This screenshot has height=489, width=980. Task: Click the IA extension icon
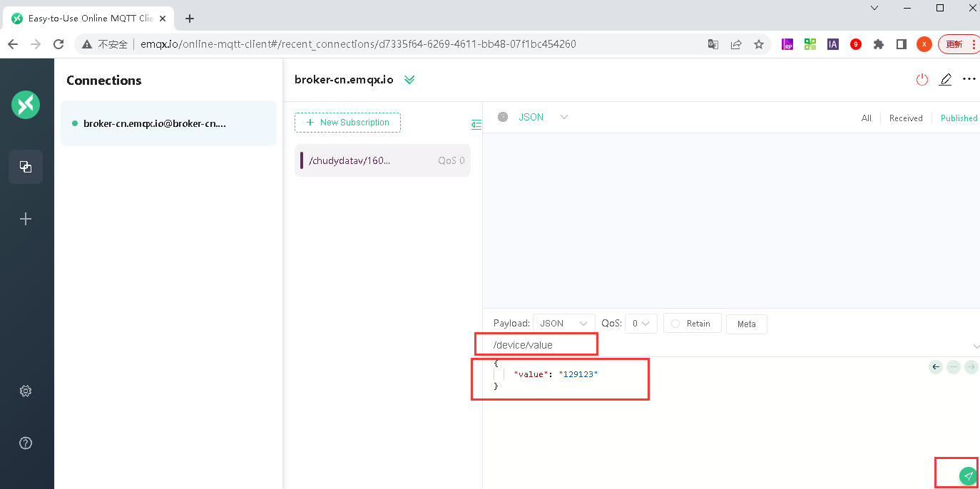(x=833, y=44)
